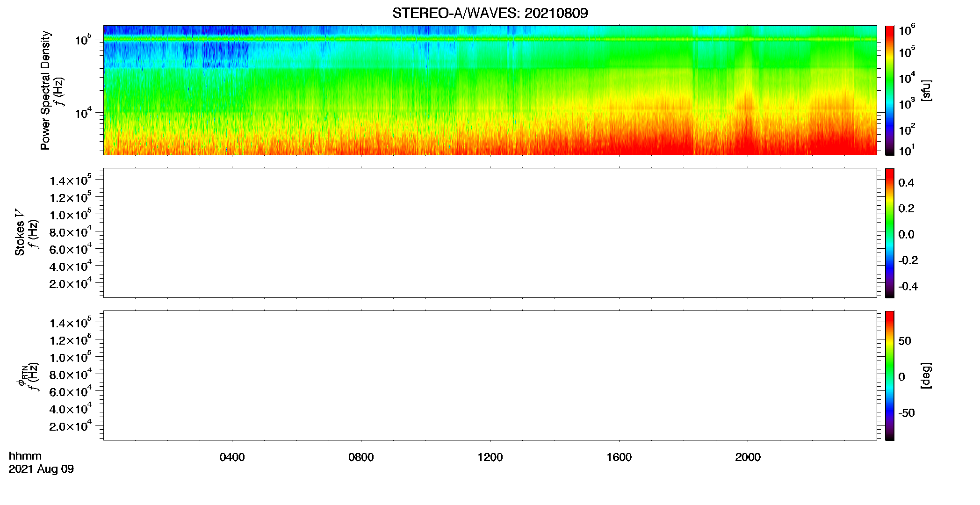Click the 1.4×10^5 tick in phi RTN panel
980x505 pixels.
pos(71,323)
